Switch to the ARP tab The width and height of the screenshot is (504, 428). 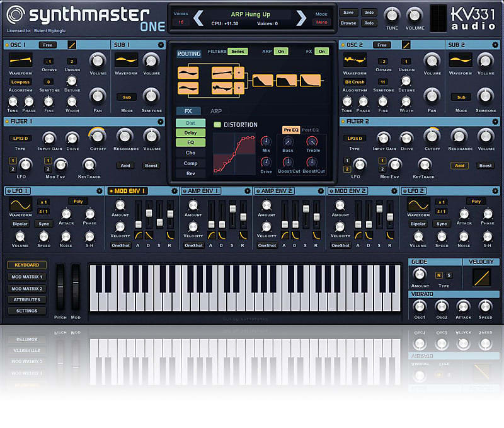pos(217,110)
